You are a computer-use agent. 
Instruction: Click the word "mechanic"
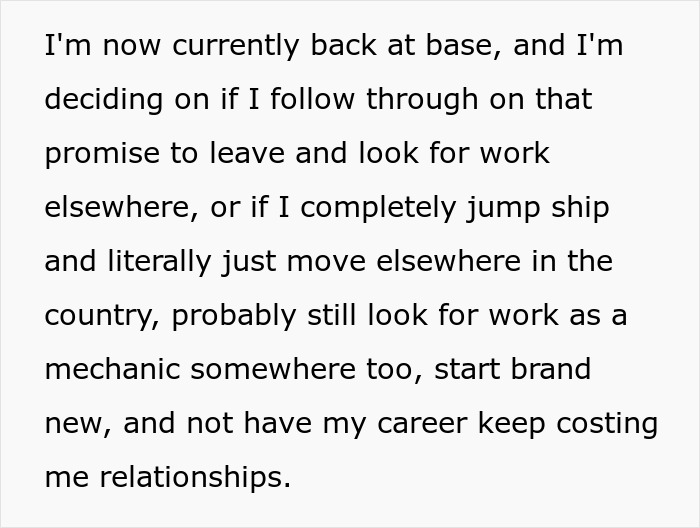pos(113,370)
